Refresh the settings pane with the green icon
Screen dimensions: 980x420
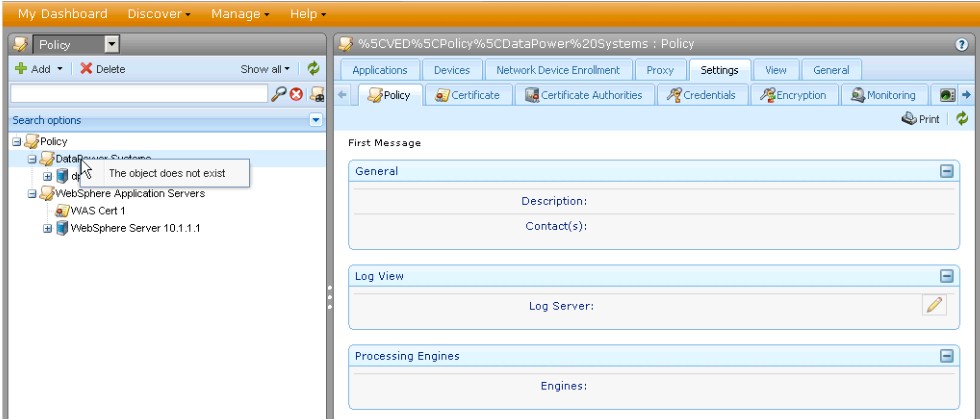tap(962, 118)
